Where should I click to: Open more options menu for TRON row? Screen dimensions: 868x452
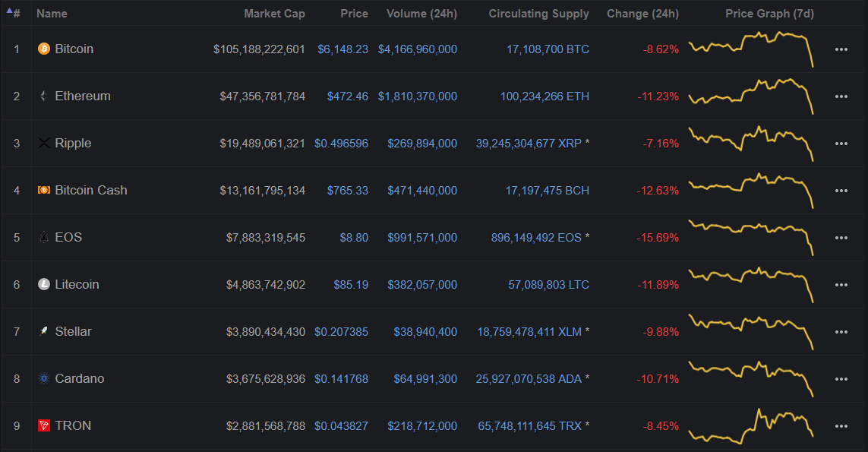(x=841, y=426)
